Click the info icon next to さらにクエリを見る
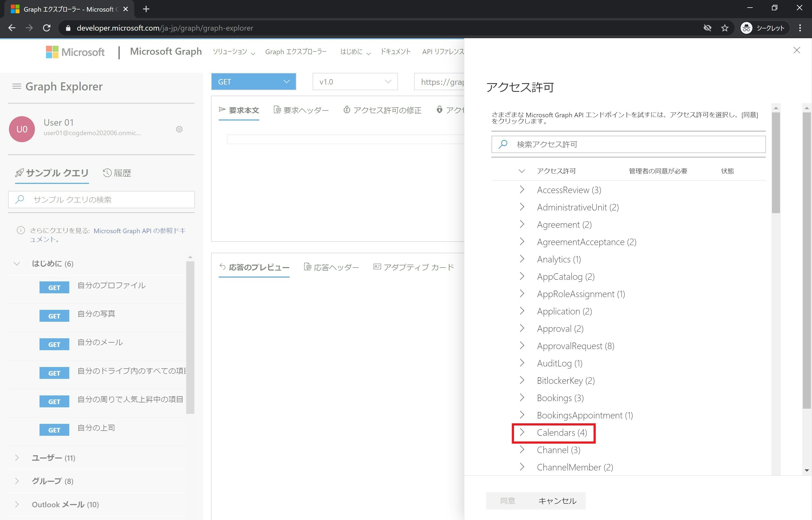 21,231
